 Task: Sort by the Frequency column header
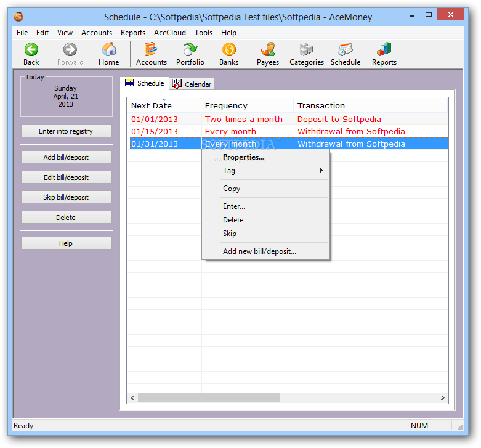248,105
